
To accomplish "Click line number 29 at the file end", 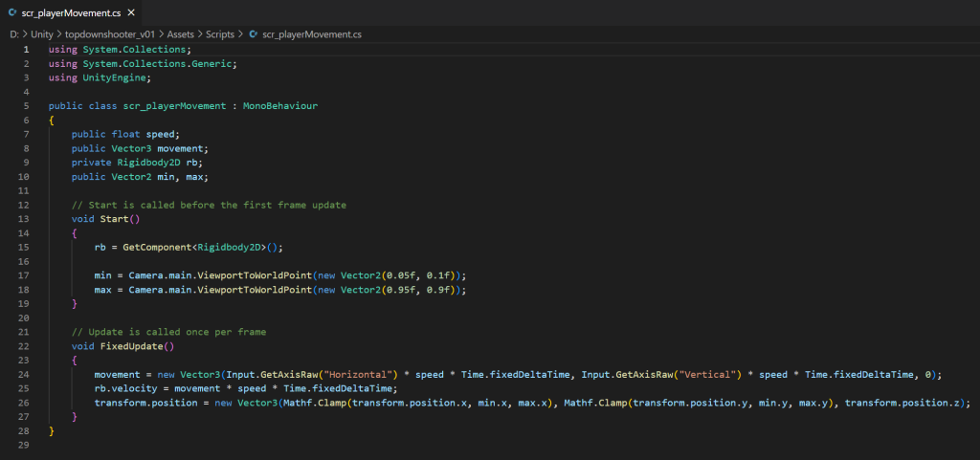I will [24, 446].
